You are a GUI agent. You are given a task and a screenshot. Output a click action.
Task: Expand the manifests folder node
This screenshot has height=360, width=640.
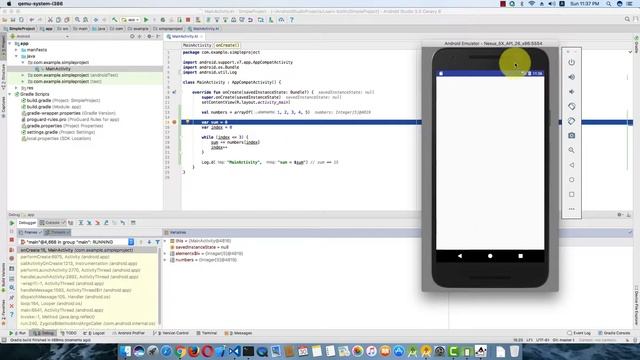coord(16,50)
